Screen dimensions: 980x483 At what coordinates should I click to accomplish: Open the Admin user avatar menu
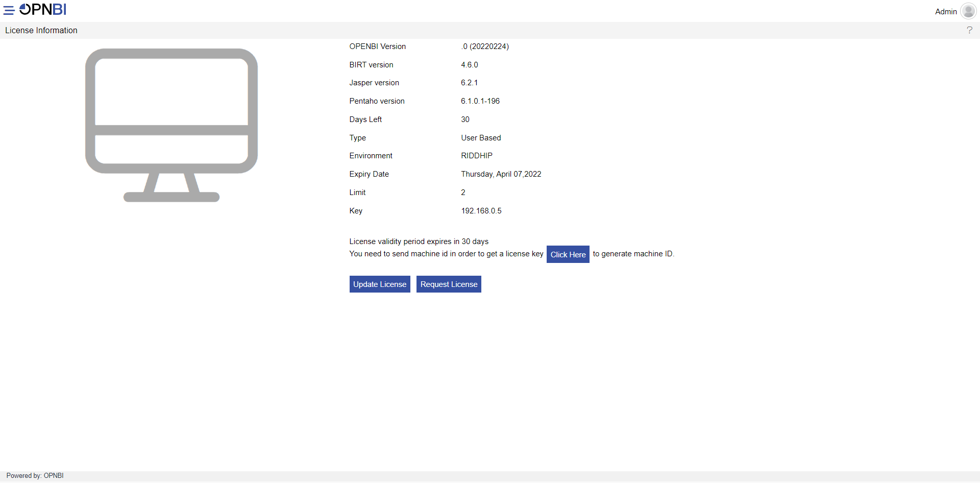[x=968, y=11]
